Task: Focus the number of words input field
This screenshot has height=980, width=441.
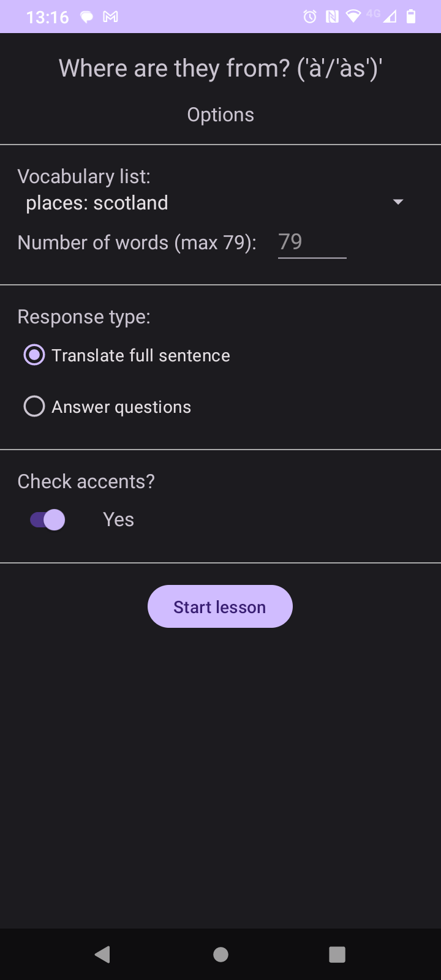Action: click(312, 243)
